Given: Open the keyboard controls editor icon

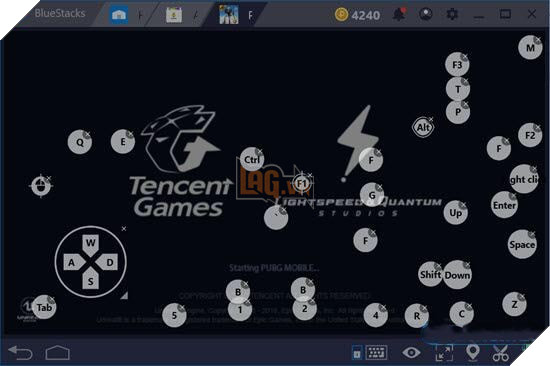Looking at the screenshot, I should (x=376, y=352).
